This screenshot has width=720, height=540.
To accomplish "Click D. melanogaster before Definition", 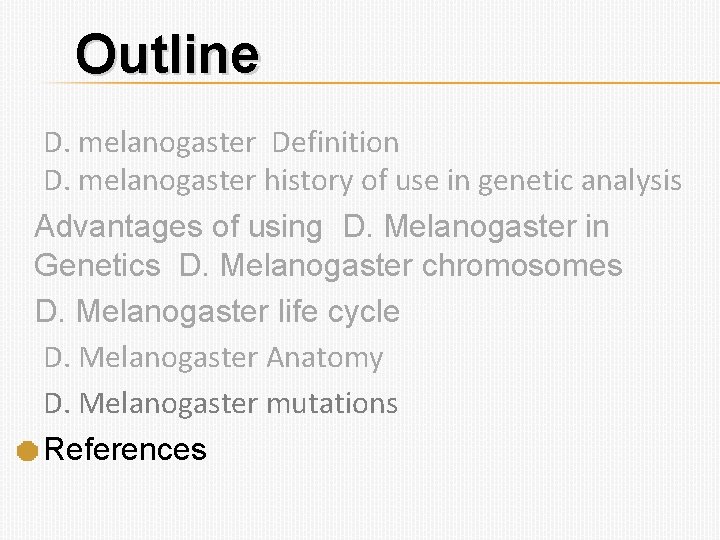I will [150, 143].
